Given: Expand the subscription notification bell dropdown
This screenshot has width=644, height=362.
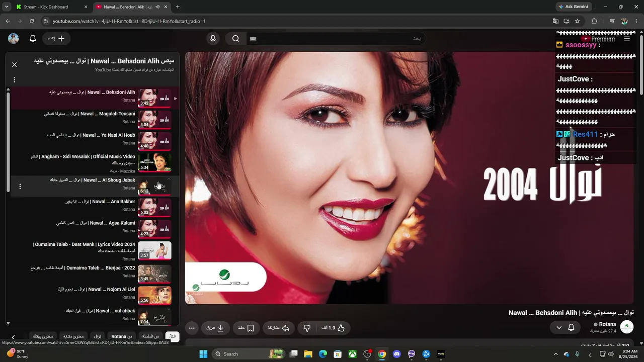Looking at the screenshot, I should pyautogui.click(x=565, y=328).
